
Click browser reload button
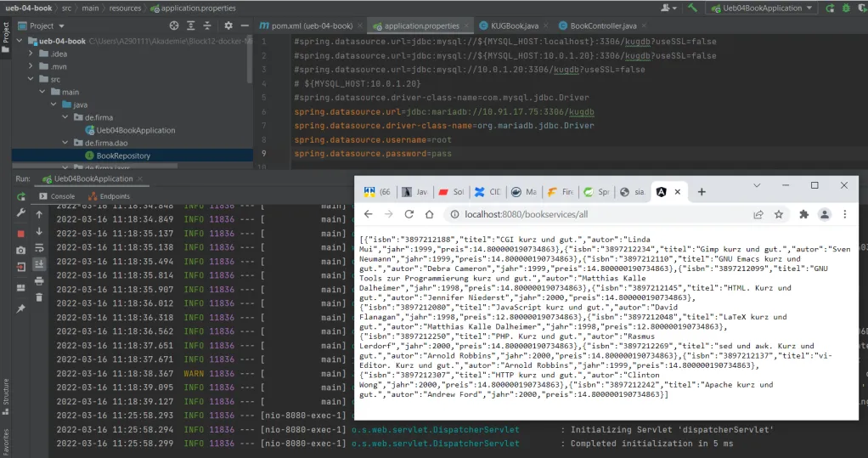[409, 214]
